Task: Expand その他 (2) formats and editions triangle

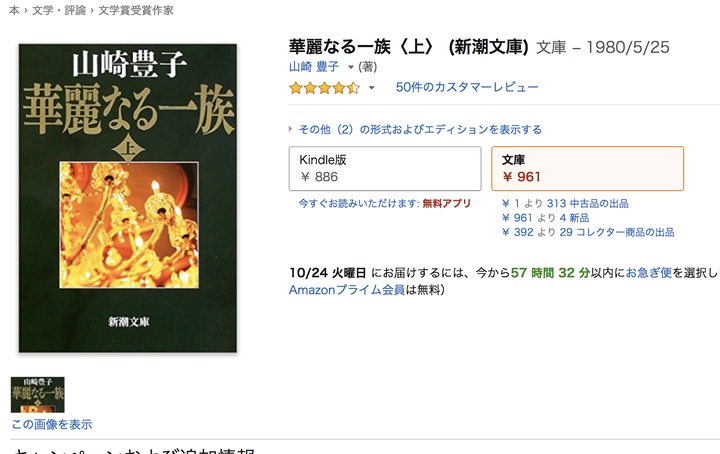Action: click(x=291, y=129)
